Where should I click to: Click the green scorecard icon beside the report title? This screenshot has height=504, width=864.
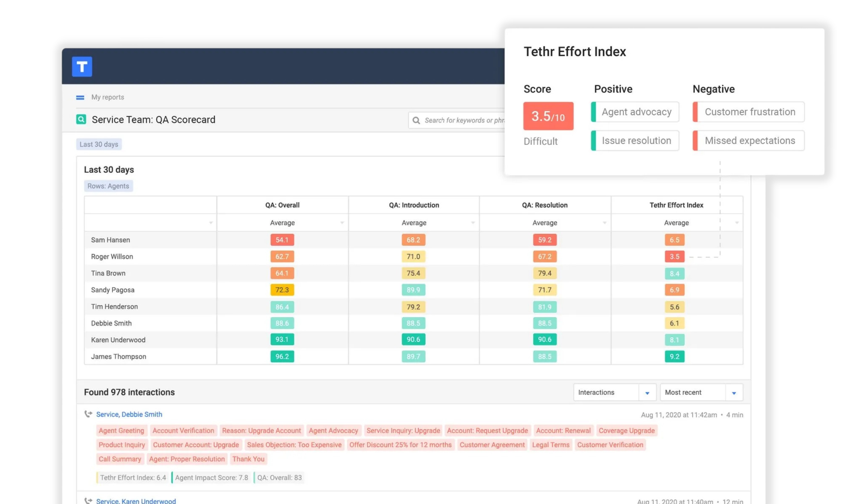click(81, 119)
